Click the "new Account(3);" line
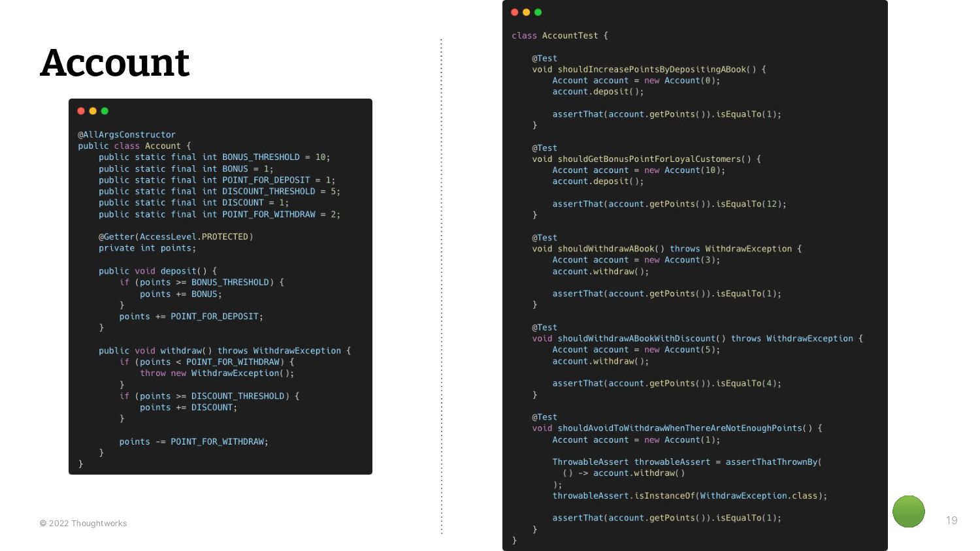 pyautogui.click(x=636, y=260)
